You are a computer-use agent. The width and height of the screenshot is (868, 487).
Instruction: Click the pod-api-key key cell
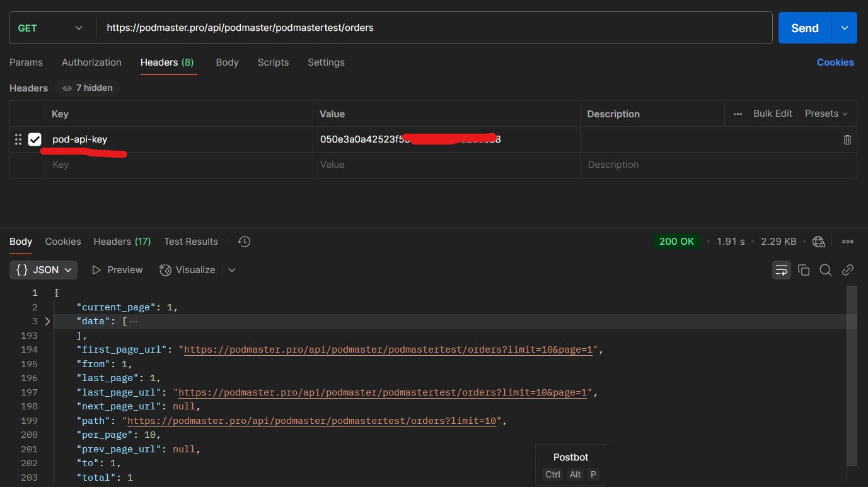179,139
